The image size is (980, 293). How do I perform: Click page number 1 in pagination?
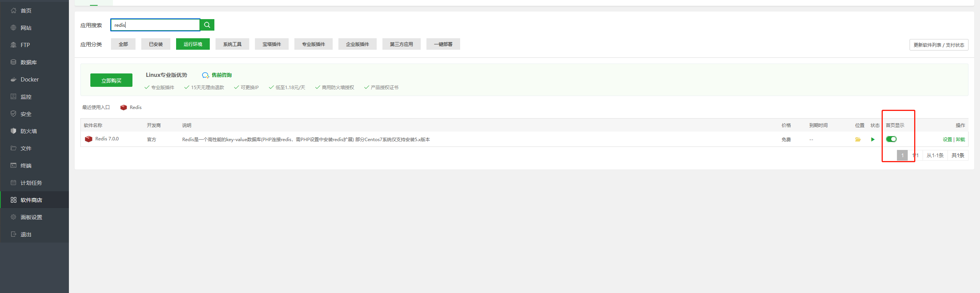[x=902, y=155]
